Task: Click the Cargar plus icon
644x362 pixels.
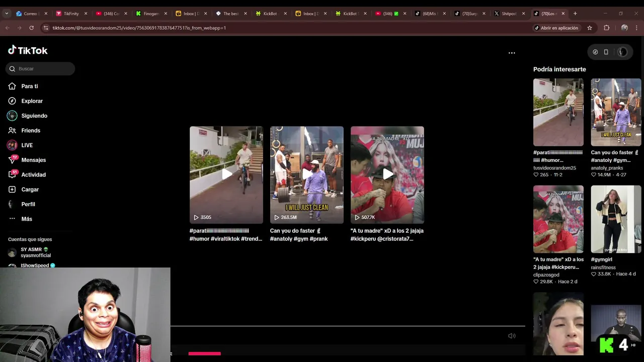Action: [x=12, y=190]
